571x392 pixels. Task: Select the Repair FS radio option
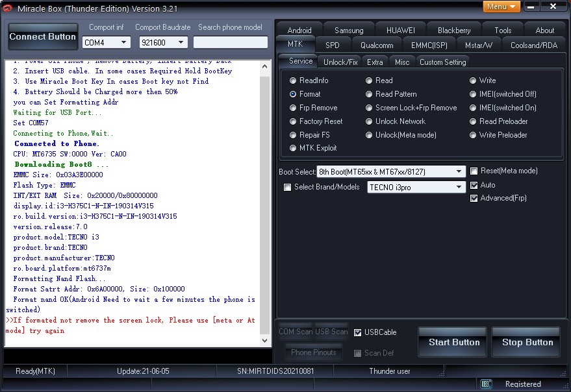click(x=309, y=135)
